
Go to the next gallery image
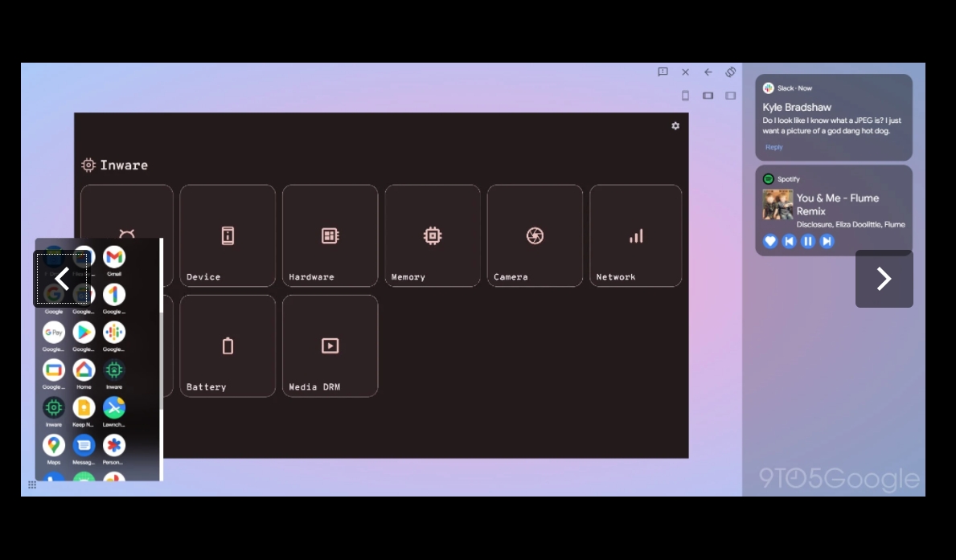(x=884, y=279)
